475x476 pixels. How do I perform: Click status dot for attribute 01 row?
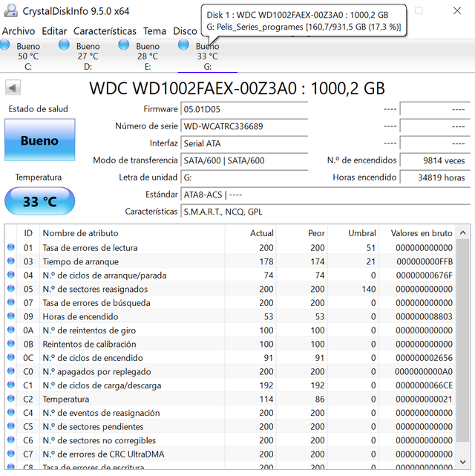click(11, 247)
